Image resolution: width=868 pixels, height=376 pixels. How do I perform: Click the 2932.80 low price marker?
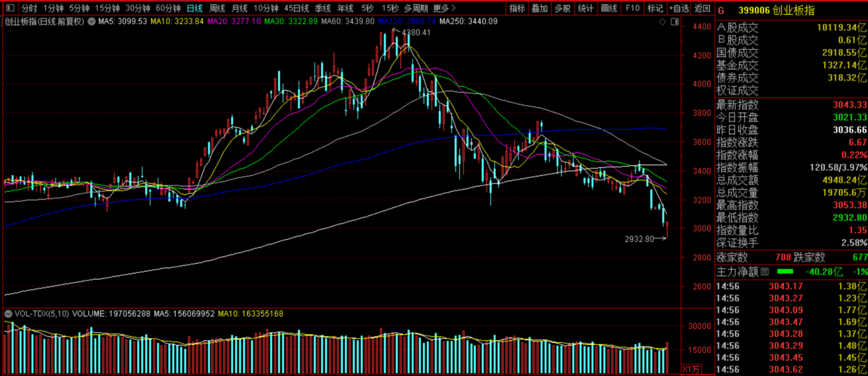click(x=640, y=238)
